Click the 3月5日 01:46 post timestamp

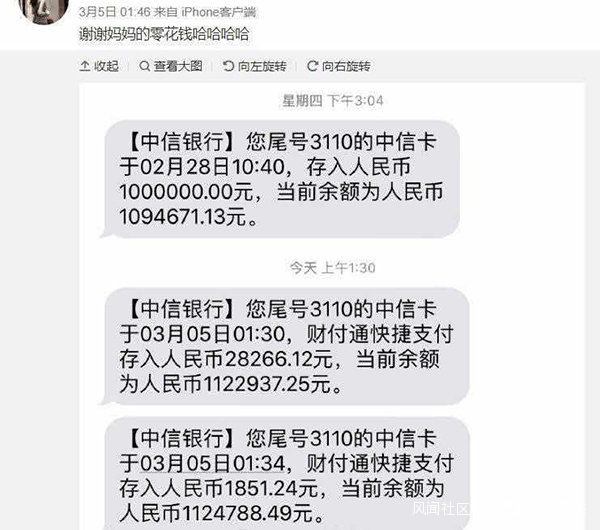pos(115,12)
